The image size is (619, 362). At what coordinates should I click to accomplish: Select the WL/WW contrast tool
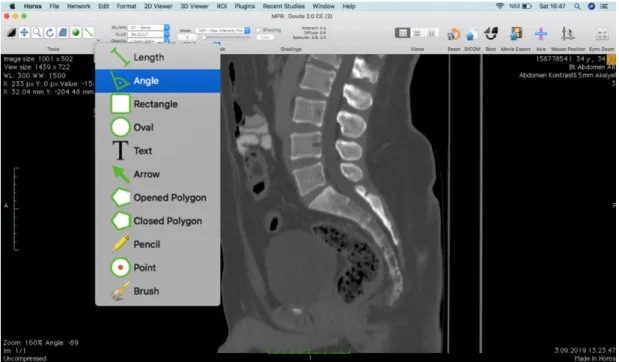11,32
